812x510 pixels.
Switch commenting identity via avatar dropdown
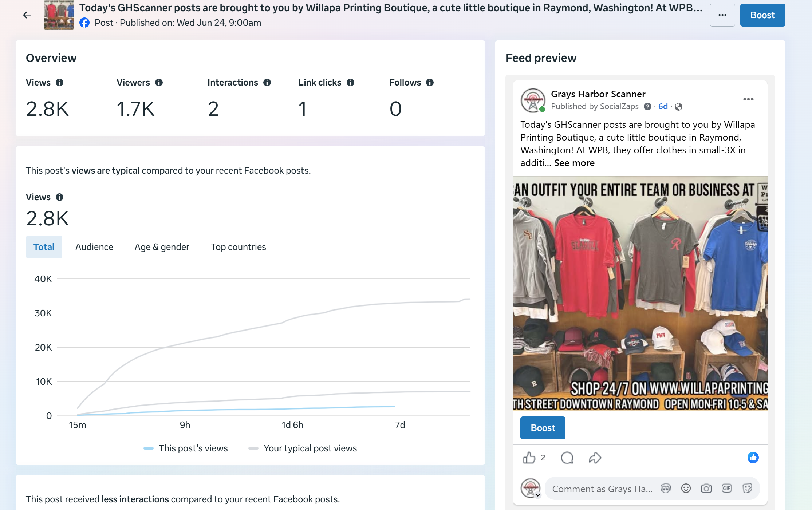point(531,488)
